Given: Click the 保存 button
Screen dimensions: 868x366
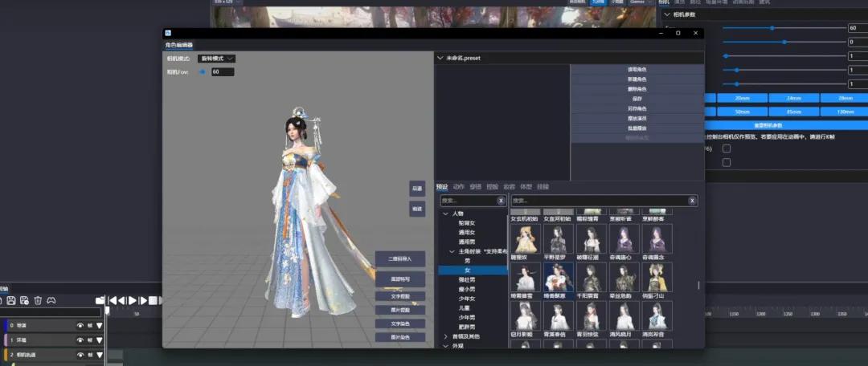Looking at the screenshot, I should point(637,99).
